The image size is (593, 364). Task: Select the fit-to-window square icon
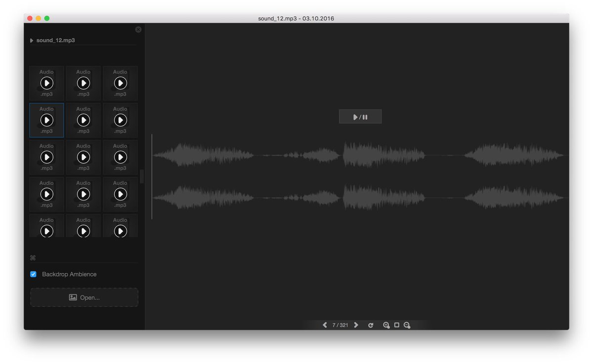397,325
